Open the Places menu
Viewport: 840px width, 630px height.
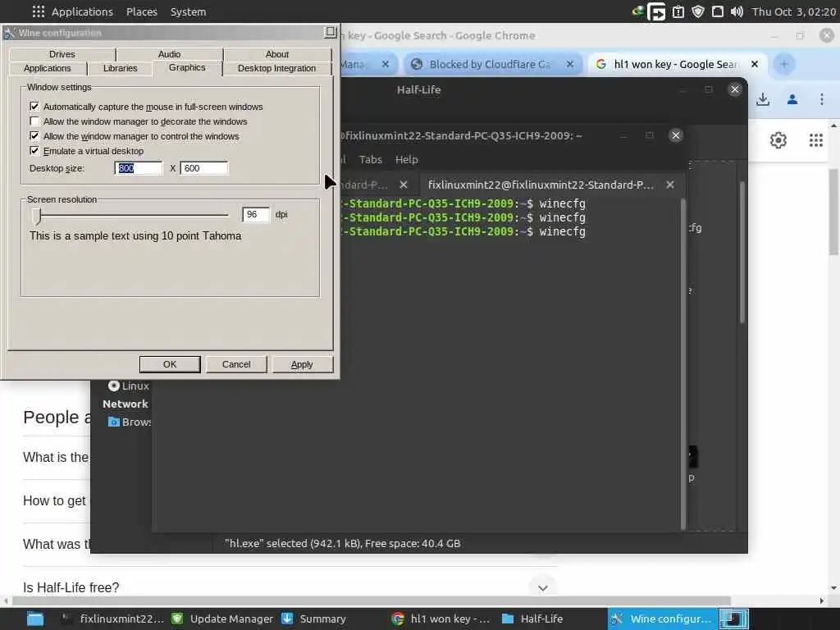[x=141, y=11]
